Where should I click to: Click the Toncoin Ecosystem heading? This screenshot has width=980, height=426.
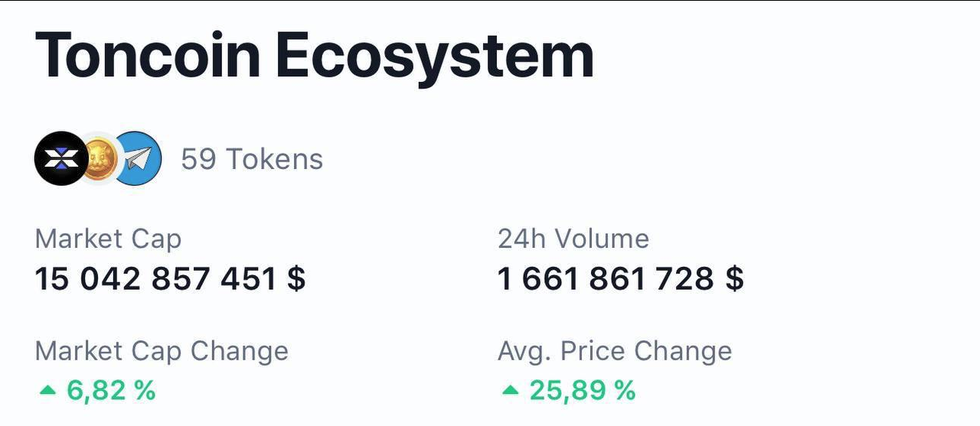[315, 57]
